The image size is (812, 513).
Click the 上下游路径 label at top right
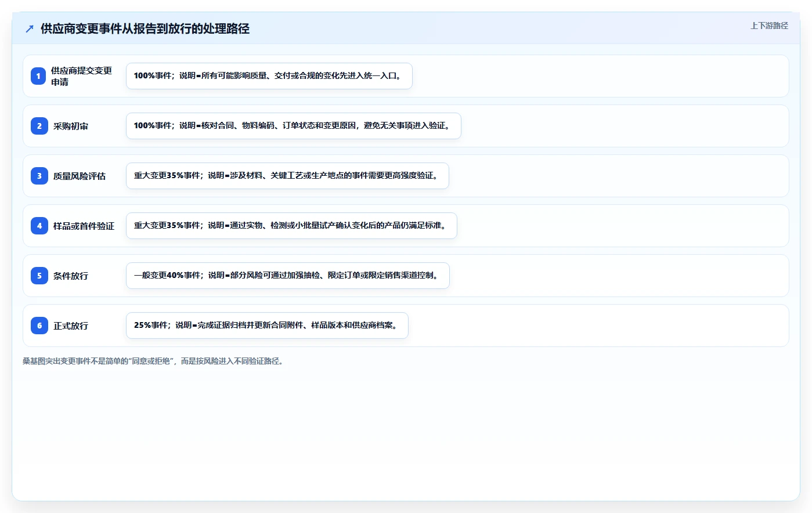(x=769, y=26)
